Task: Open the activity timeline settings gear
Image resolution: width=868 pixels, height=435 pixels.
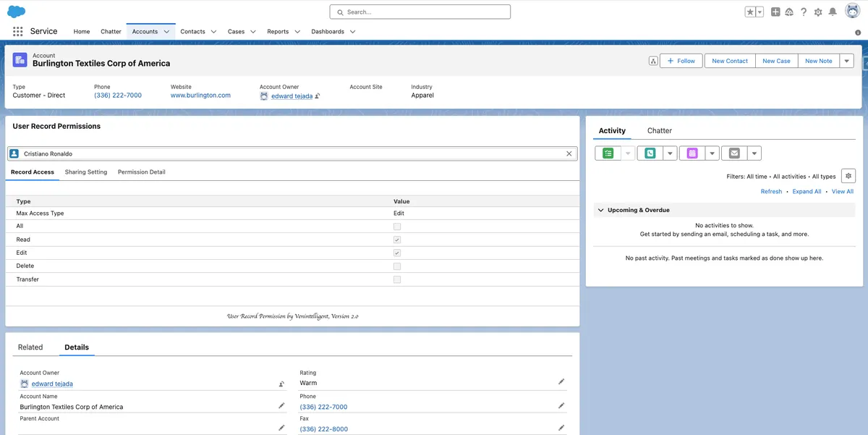Action: point(848,176)
